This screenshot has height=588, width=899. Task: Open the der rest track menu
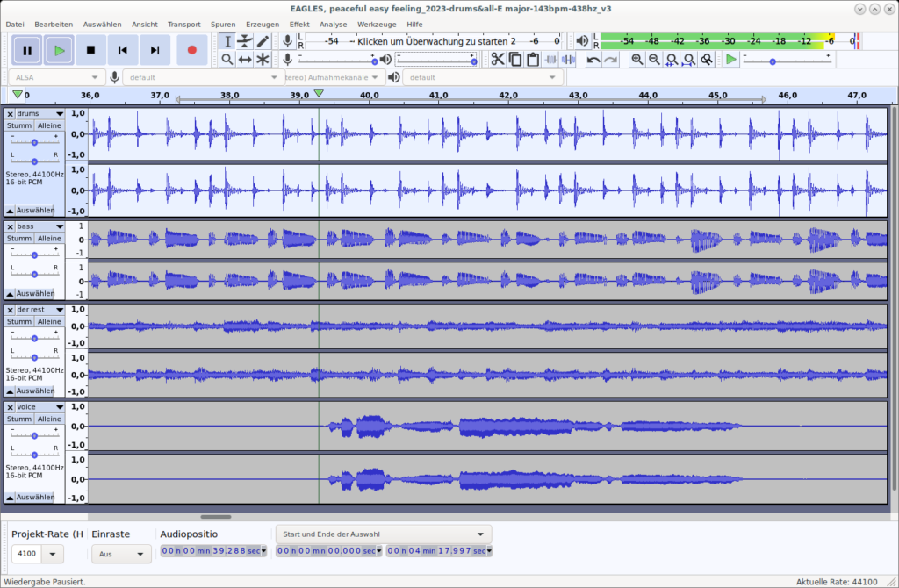40,310
